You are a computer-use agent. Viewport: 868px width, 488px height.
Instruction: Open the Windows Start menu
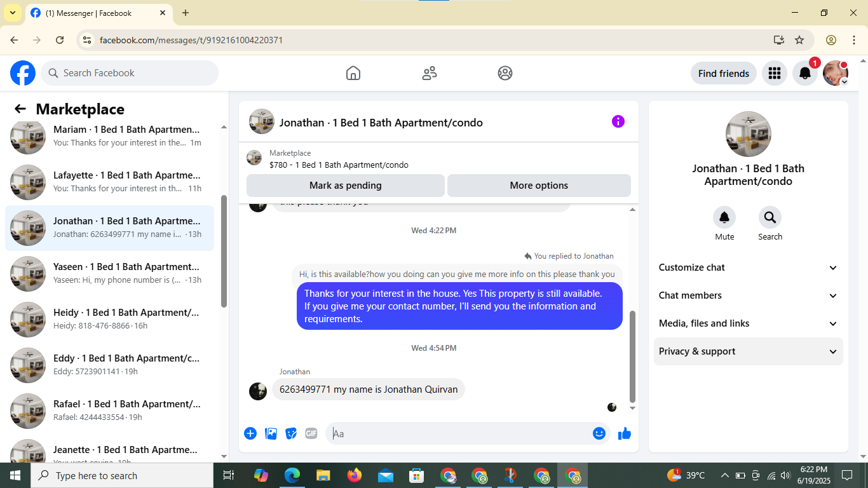pos(15,475)
